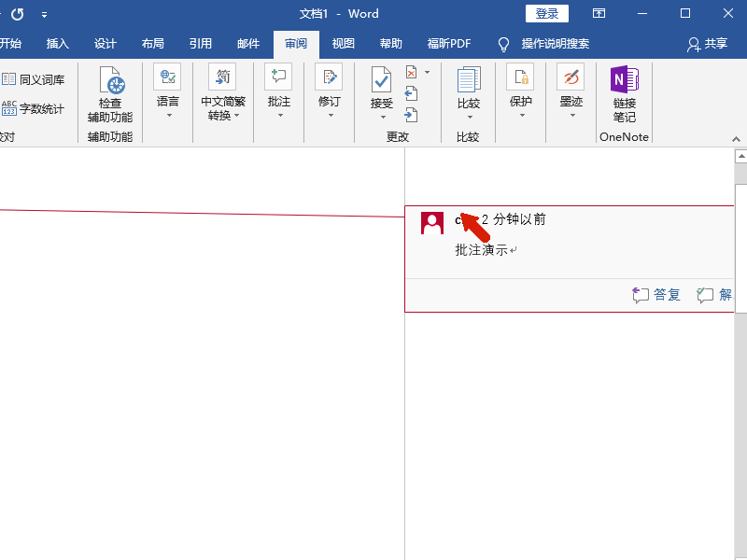Click the Reply (答复) icon on comment
This screenshot has height=560, width=747.
(641, 295)
